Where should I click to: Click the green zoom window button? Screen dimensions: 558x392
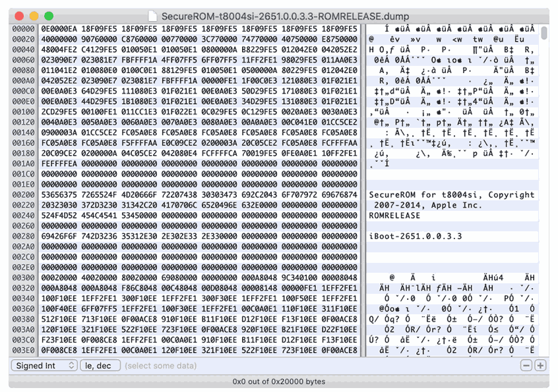49,16
